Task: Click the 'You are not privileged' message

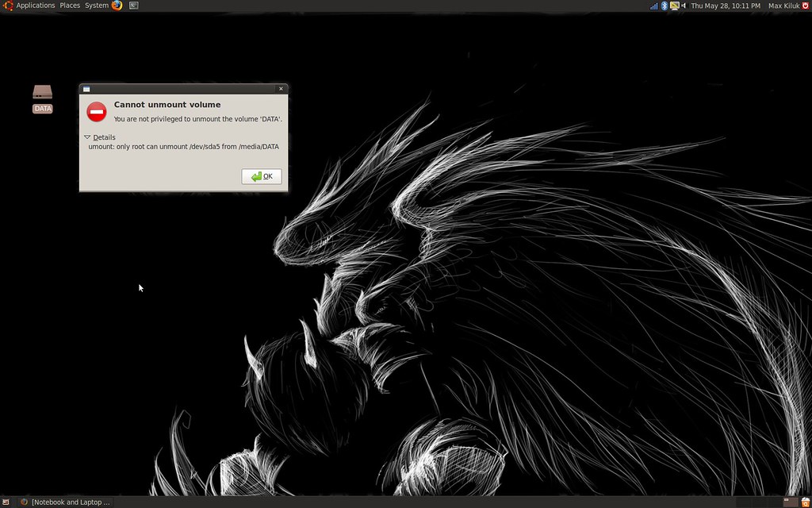Action: tap(198, 119)
